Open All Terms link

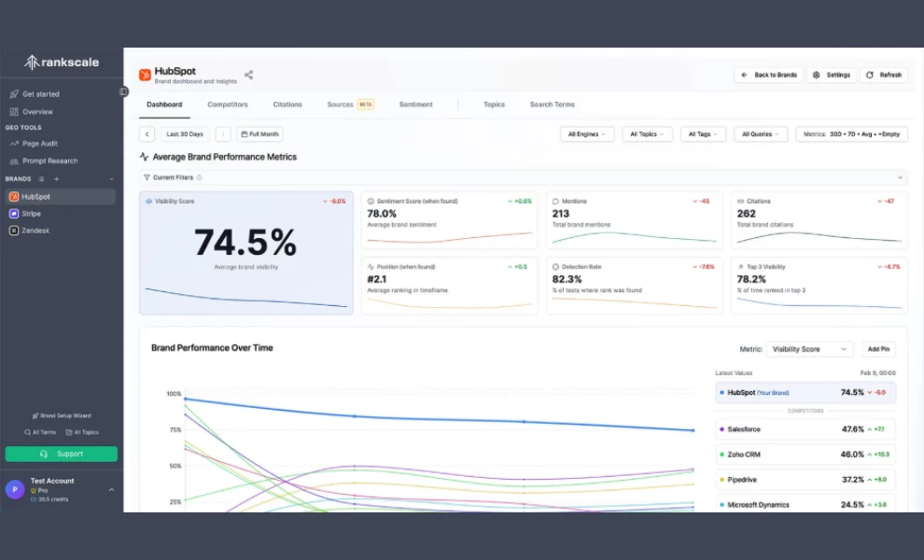point(40,432)
